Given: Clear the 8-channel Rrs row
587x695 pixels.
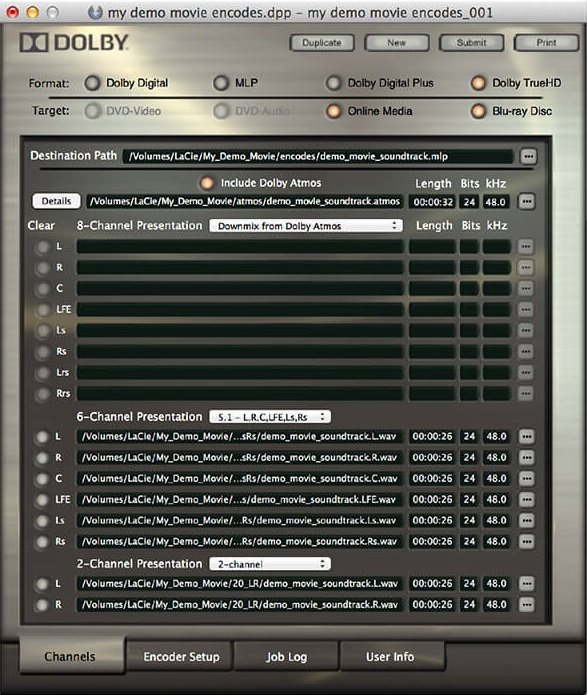Looking at the screenshot, I should (43, 394).
